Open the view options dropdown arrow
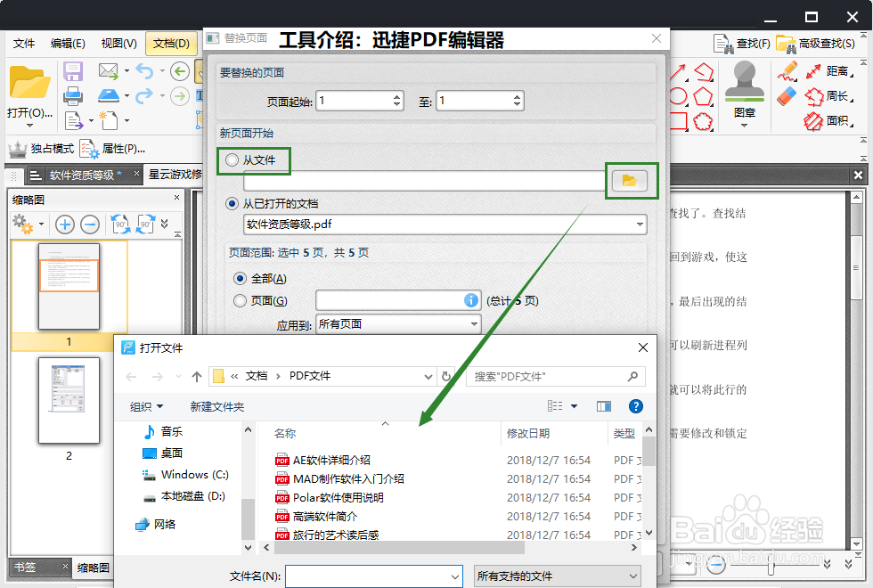The width and height of the screenshot is (873, 588). pyautogui.click(x=574, y=406)
